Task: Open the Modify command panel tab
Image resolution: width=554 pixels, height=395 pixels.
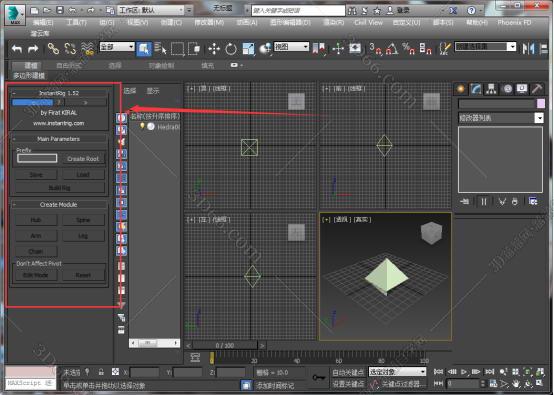Action: click(476, 89)
